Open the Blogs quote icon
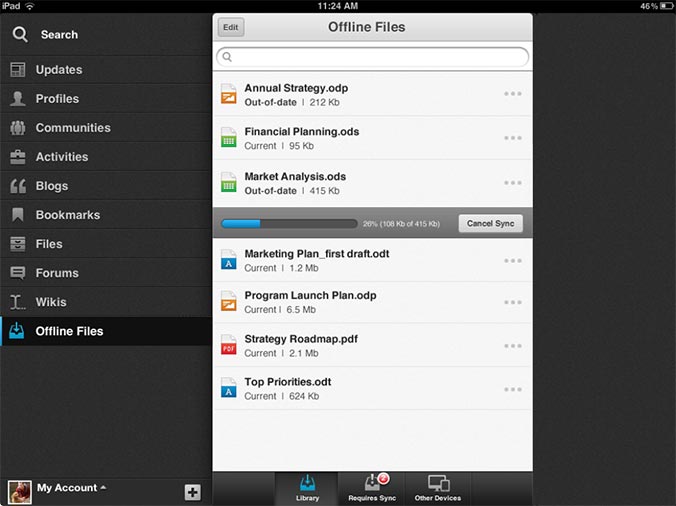Screen dimensions: 676x506 (x=18, y=186)
